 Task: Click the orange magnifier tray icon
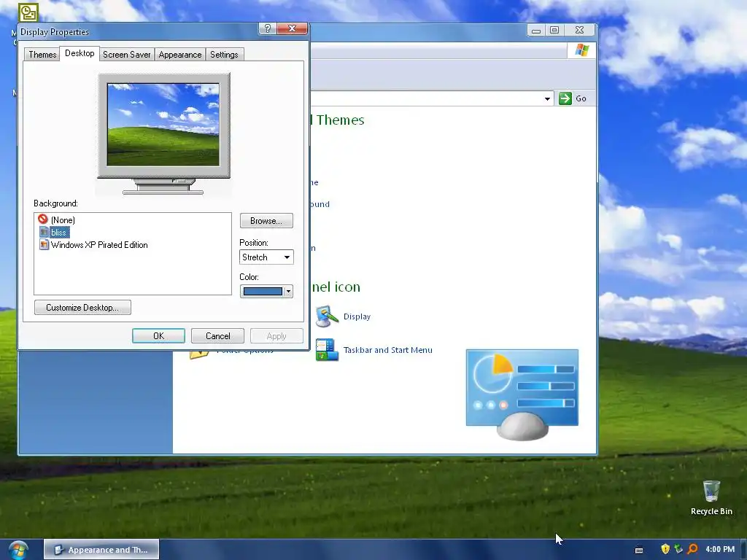[x=693, y=549]
